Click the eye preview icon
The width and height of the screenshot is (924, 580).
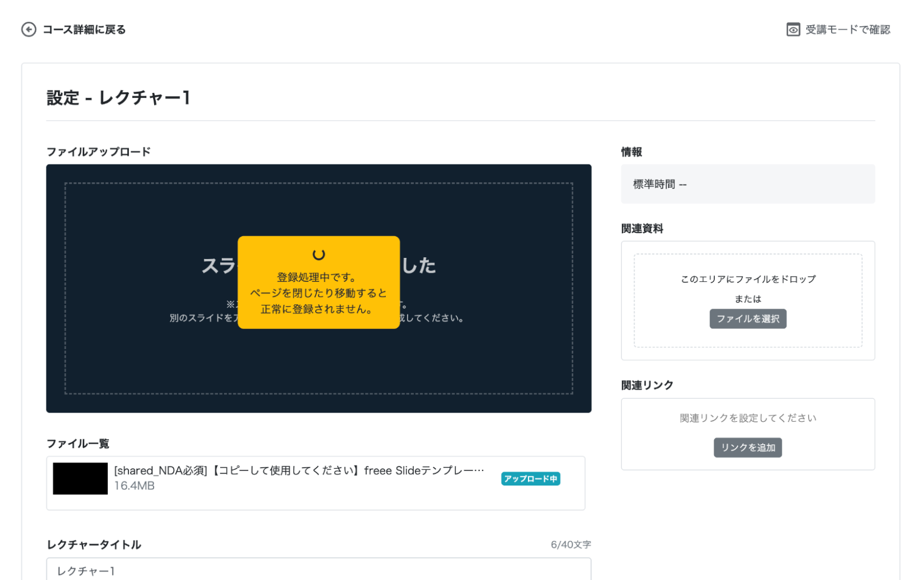pos(793,29)
